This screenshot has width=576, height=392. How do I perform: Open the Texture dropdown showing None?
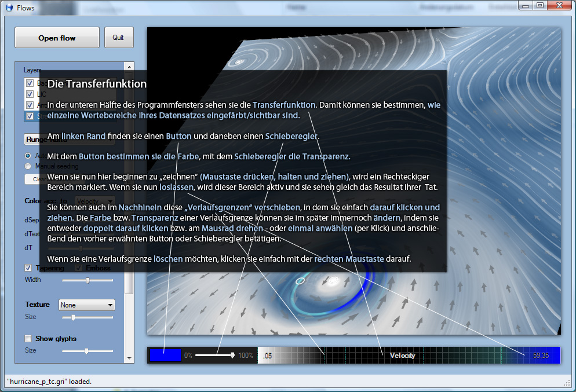coord(87,305)
